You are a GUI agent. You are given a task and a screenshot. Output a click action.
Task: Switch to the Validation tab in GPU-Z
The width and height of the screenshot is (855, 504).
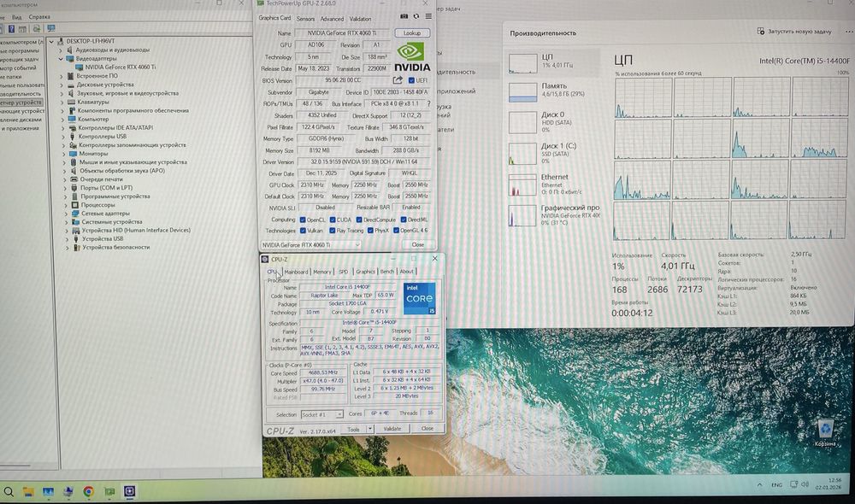pos(361,19)
